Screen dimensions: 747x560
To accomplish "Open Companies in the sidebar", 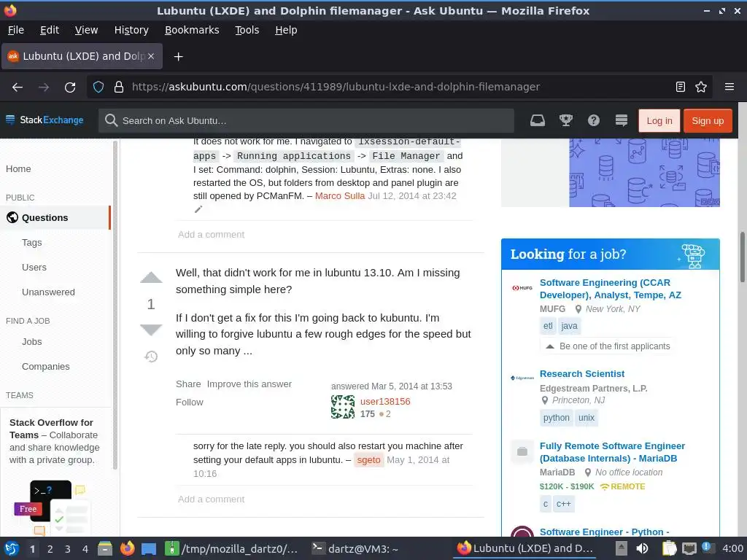I will (46, 367).
